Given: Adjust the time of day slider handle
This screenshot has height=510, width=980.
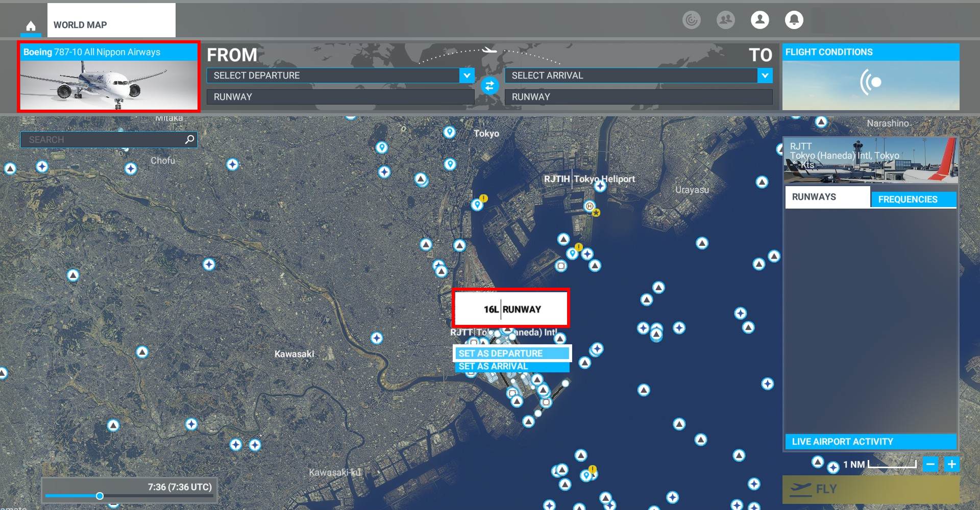Looking at the screenshot, I should (x=100, y=496).
